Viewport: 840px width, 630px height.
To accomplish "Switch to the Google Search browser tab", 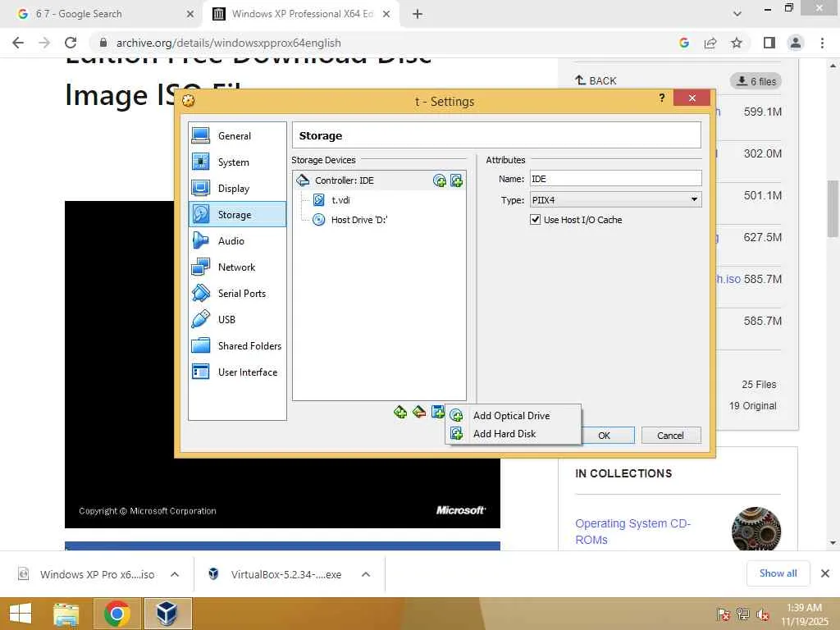I will coord(102,14).
